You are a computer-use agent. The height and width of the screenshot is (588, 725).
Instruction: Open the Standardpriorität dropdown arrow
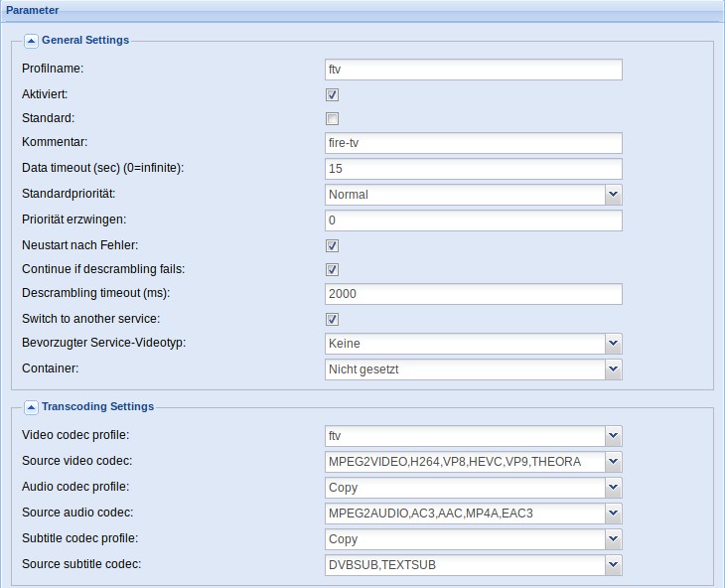pos(613,195)
